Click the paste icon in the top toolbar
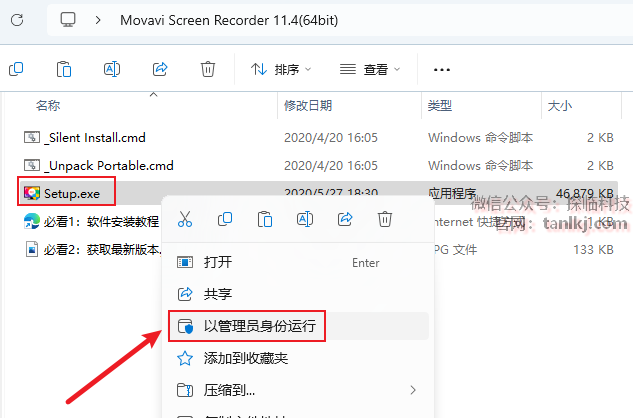Image resolution: width=633 pixels, height=418 pixels. pyautogui.click(x=64, y=69)
